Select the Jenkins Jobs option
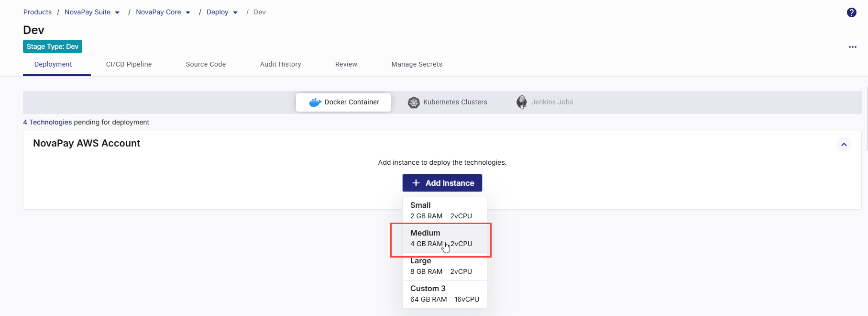This screenshot has width=868, height=316. coord(545,102)
